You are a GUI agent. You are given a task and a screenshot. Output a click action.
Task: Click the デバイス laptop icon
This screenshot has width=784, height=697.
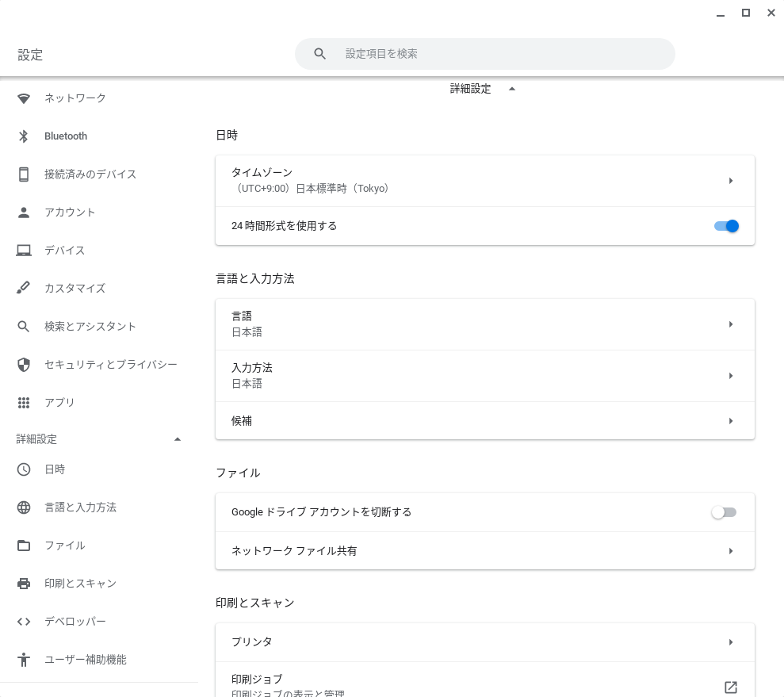[24, 250]
